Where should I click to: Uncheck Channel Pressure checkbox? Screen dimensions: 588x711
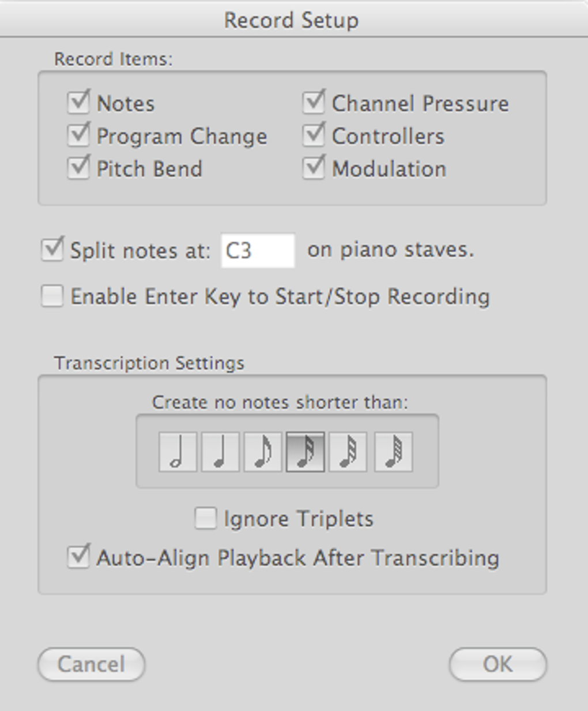click(x=314, y=103)
